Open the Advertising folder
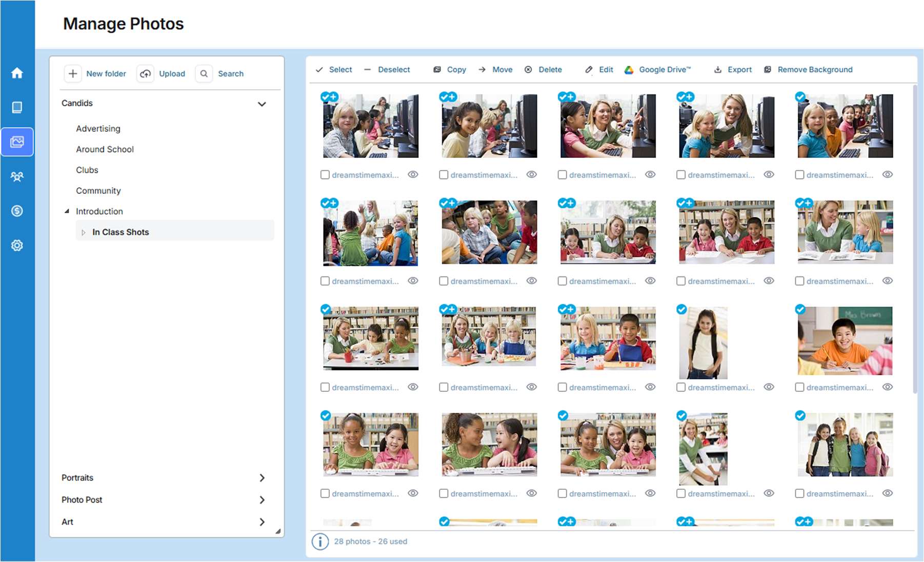 98,129
